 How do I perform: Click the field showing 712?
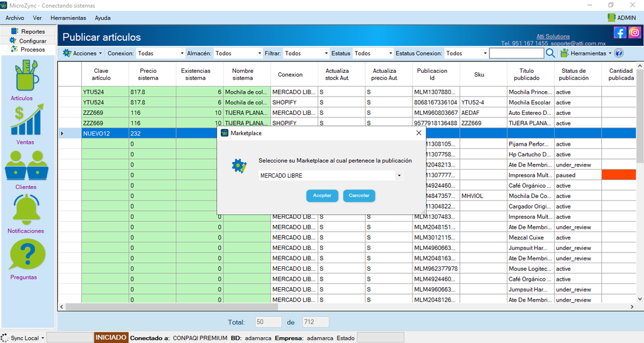[316, 322]
